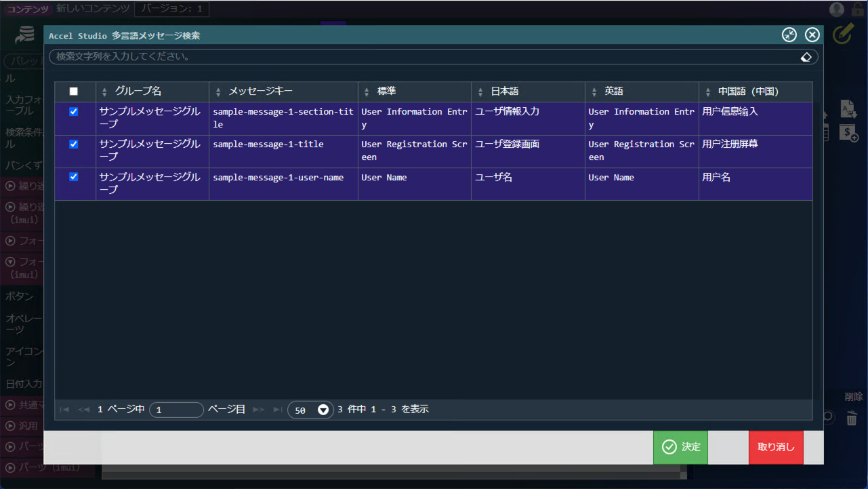Sort by グループ名 column
The height and width of the screenshot is (489, 868).
click(x=152, y=92)
